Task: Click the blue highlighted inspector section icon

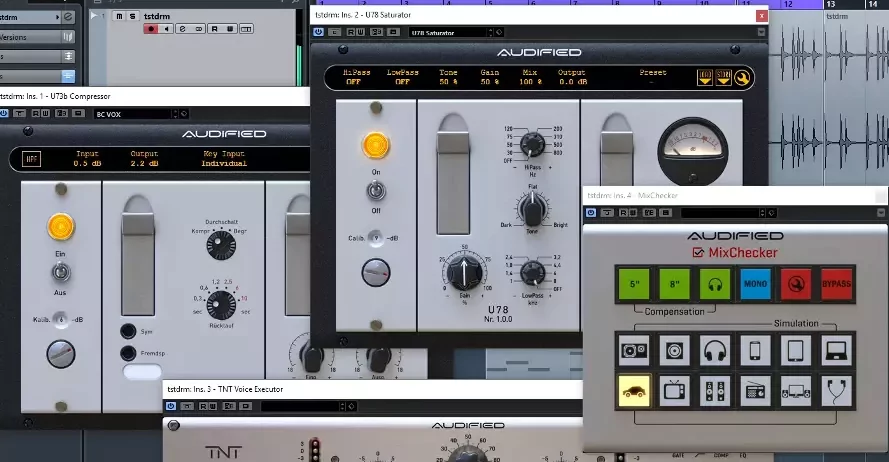Action: tap(68, 76)
